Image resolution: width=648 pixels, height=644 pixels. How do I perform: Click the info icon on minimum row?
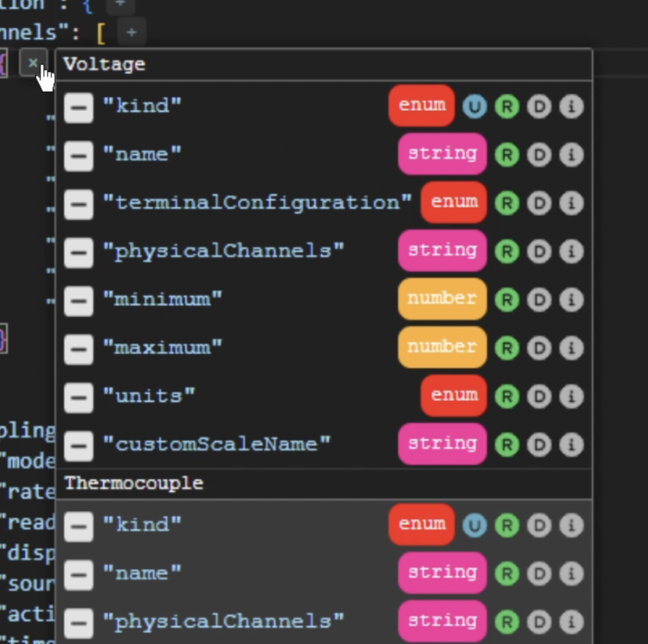click(x=571, y=300)
